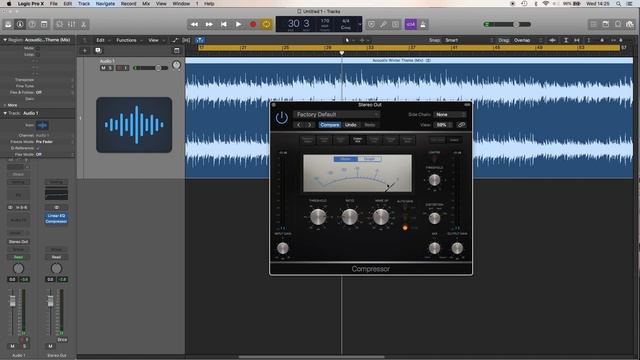The image size is (640, 360).
Task: Record-enable the Audio 1 track header
Action: [119, 68]
